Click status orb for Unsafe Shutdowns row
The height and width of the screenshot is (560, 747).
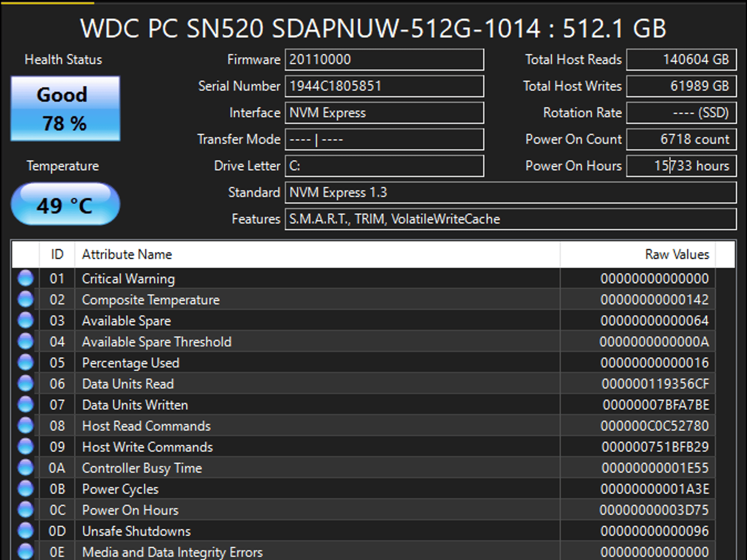pos(26,531)
